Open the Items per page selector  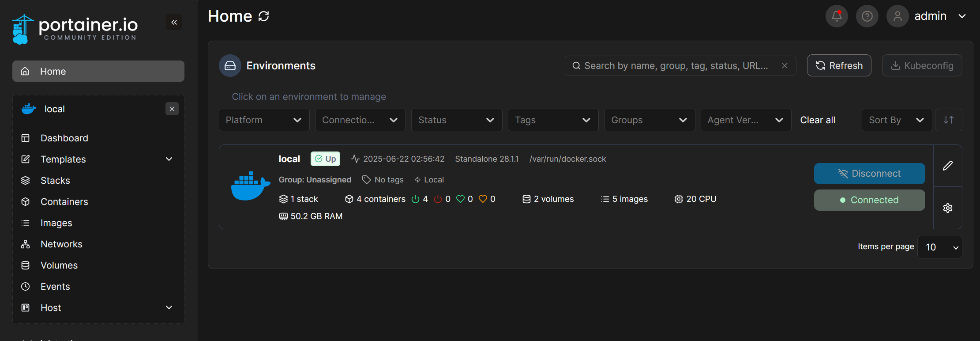click(x=939, y=247)
